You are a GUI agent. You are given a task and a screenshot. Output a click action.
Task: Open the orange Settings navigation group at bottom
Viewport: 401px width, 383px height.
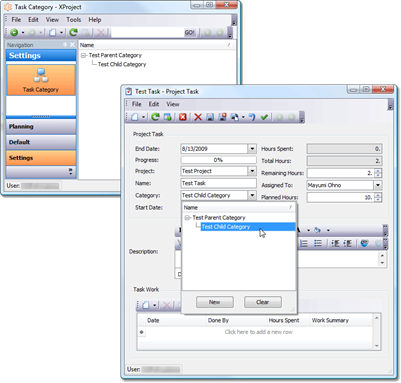point(41,158)
